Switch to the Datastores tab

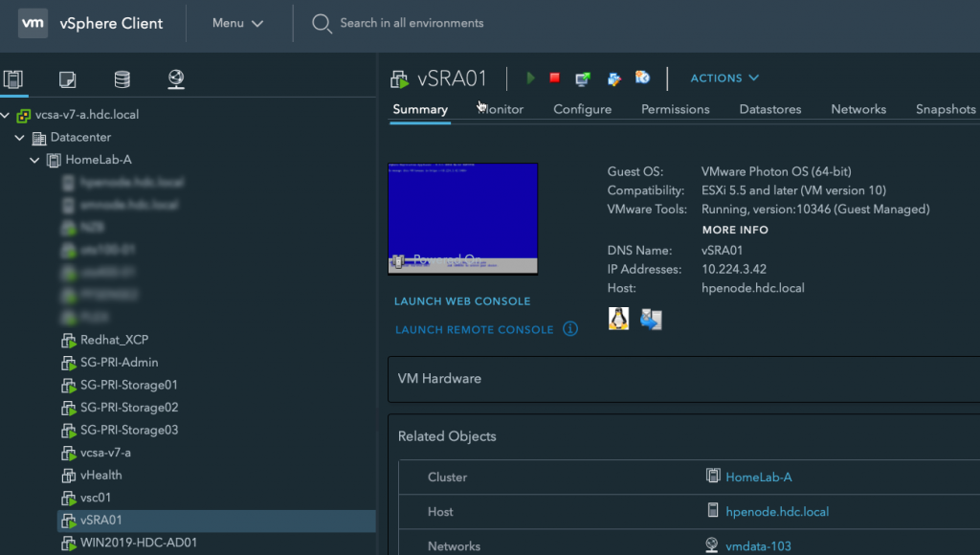pos(770,109)
